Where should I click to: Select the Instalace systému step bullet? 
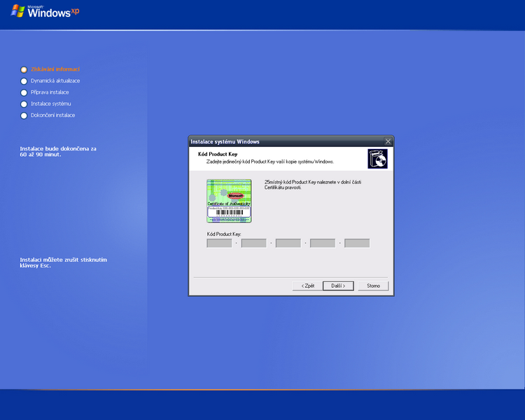pyautogui.click(x=24, y=104)
